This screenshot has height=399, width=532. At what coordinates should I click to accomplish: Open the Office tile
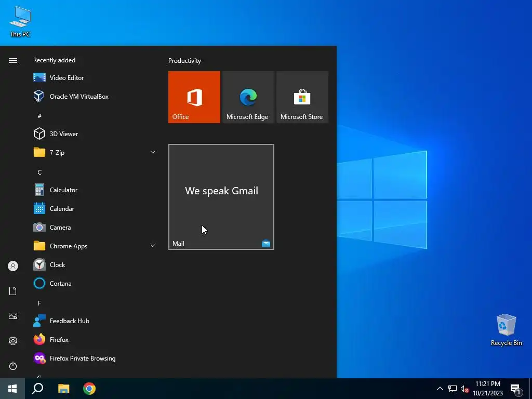(x=194, y=97)
